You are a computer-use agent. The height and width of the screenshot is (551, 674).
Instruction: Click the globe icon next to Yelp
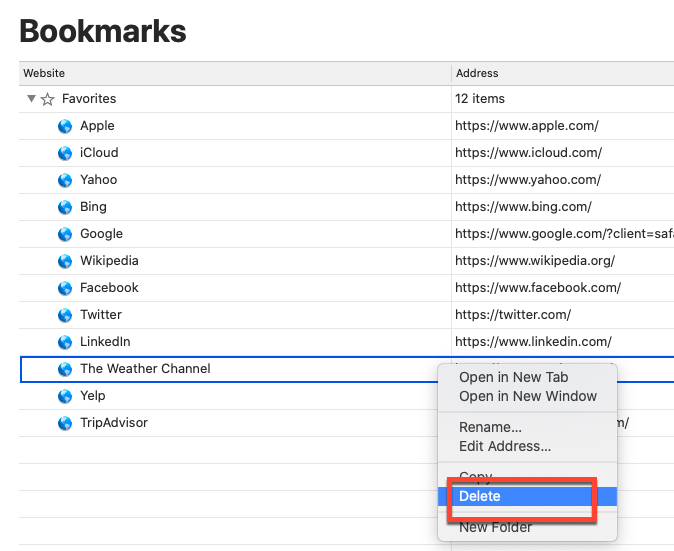(x=65, y=396)
